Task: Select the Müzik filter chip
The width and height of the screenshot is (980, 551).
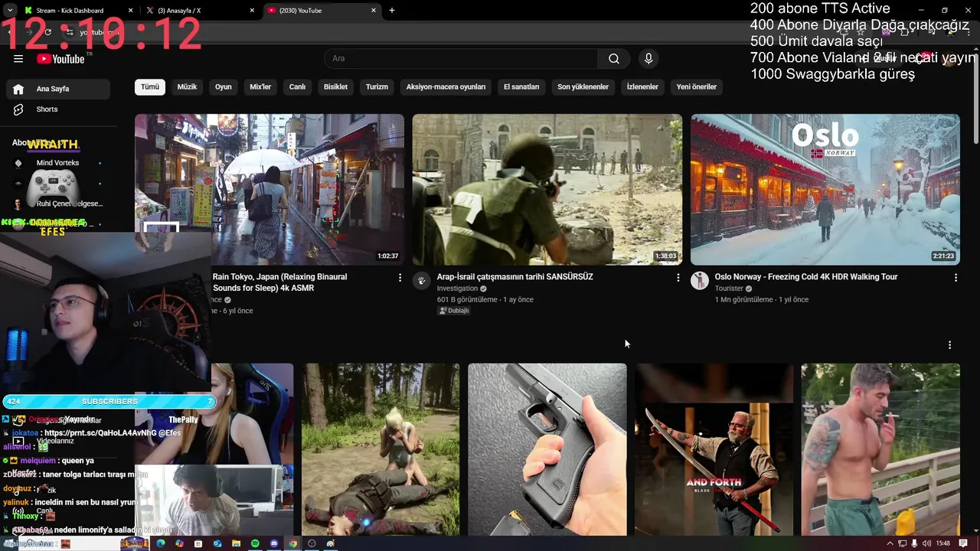Action: click(x=187, y=86)
